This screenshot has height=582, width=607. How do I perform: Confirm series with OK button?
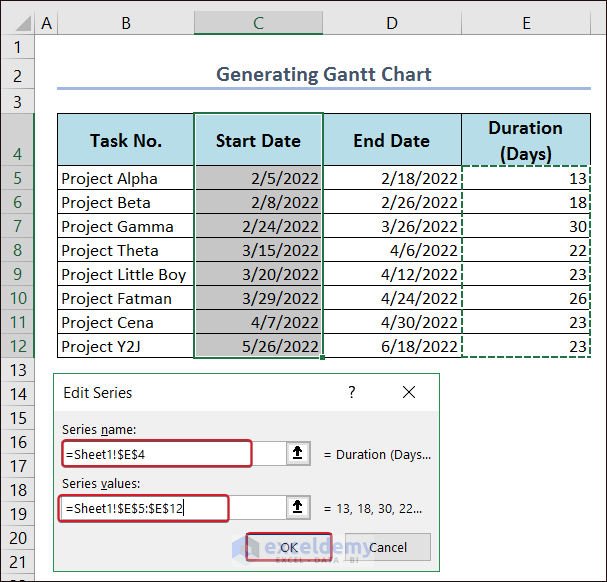point(289,547)
